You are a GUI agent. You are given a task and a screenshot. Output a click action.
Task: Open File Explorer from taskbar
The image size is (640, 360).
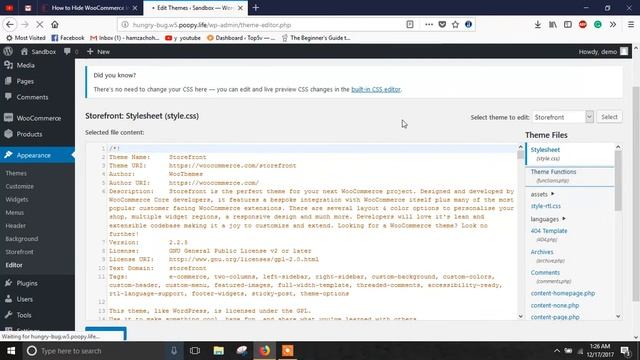point(218,351)
